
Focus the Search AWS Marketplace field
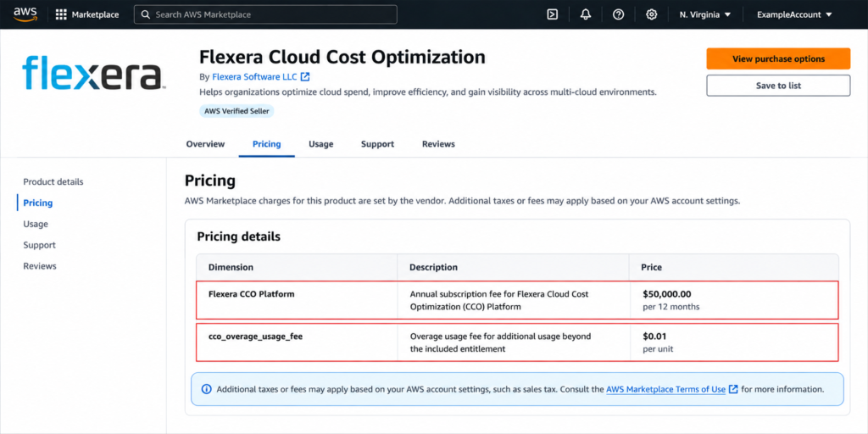[265, 14]
